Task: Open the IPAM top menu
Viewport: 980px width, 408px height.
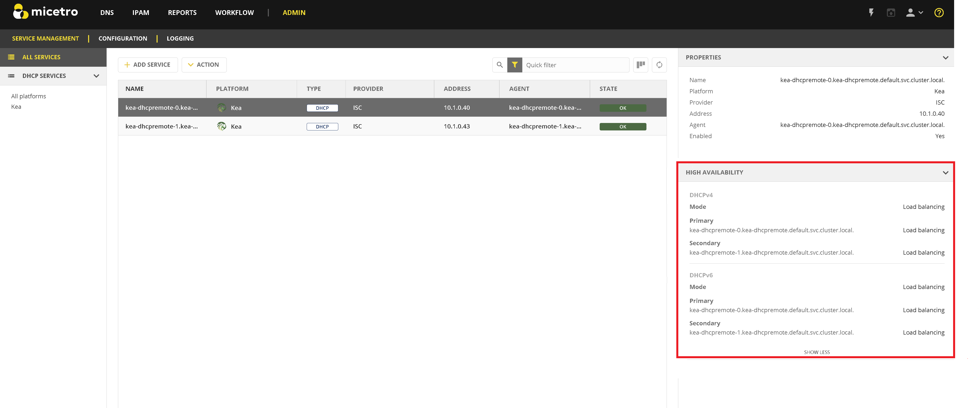Action: pos(140,12)
